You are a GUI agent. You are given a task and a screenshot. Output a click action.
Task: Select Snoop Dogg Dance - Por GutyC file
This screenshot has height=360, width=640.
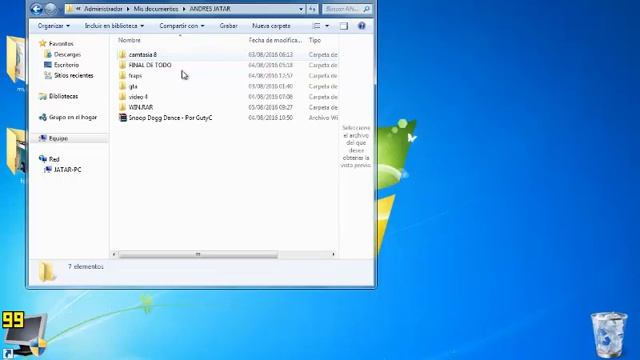pyautogui.click(x=170, y=118)
